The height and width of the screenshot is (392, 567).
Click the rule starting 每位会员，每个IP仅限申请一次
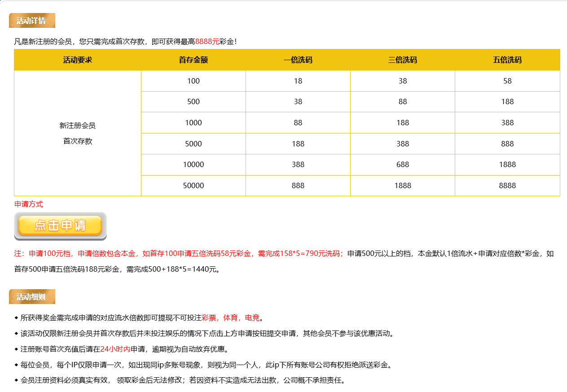[x=207, y=365]
